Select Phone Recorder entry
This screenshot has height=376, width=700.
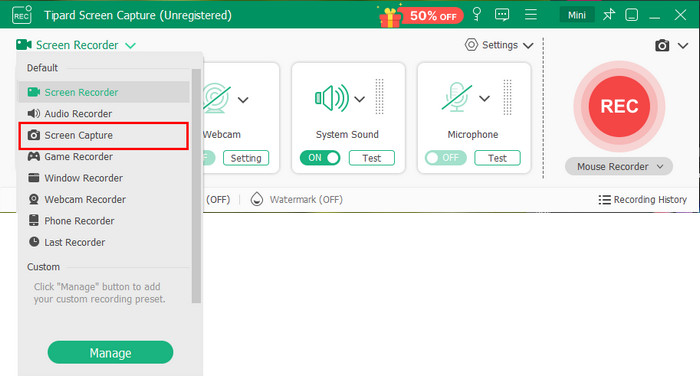(x=104, y=221)
